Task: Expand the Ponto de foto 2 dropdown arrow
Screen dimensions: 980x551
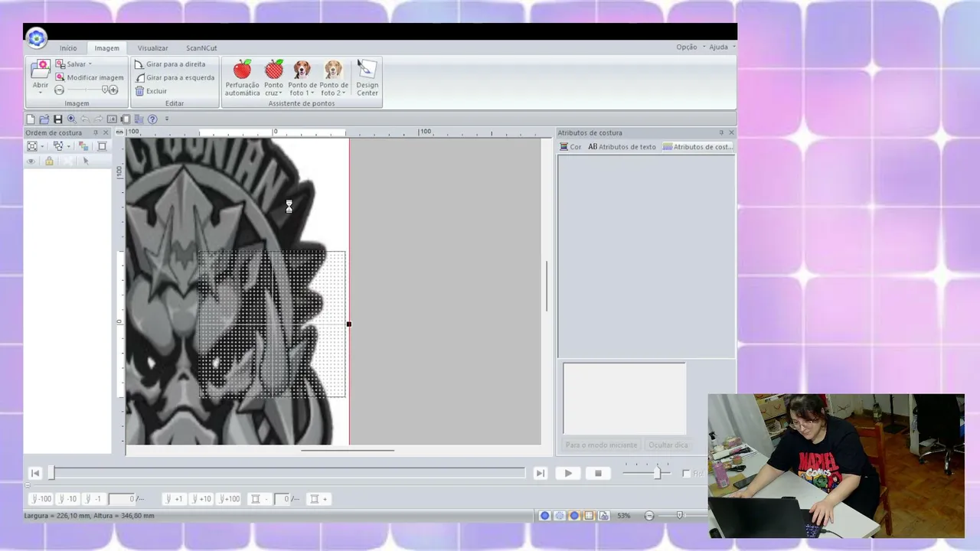Action: 344,93
